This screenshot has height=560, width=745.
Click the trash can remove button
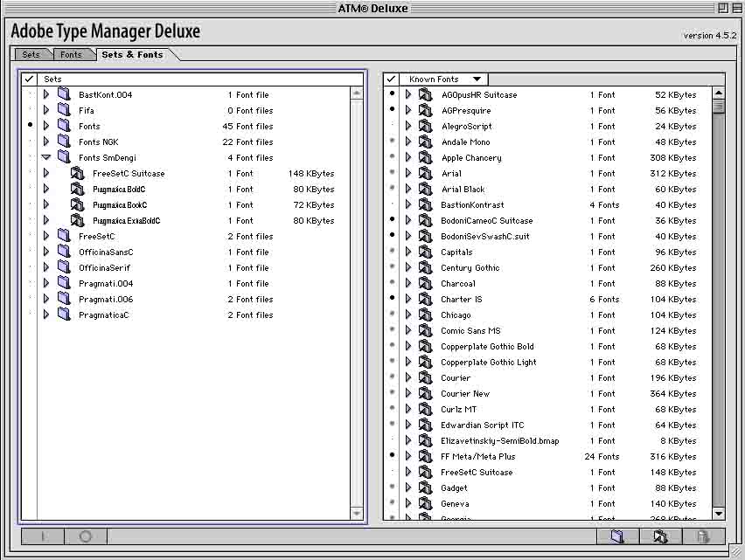click(703, 536)
